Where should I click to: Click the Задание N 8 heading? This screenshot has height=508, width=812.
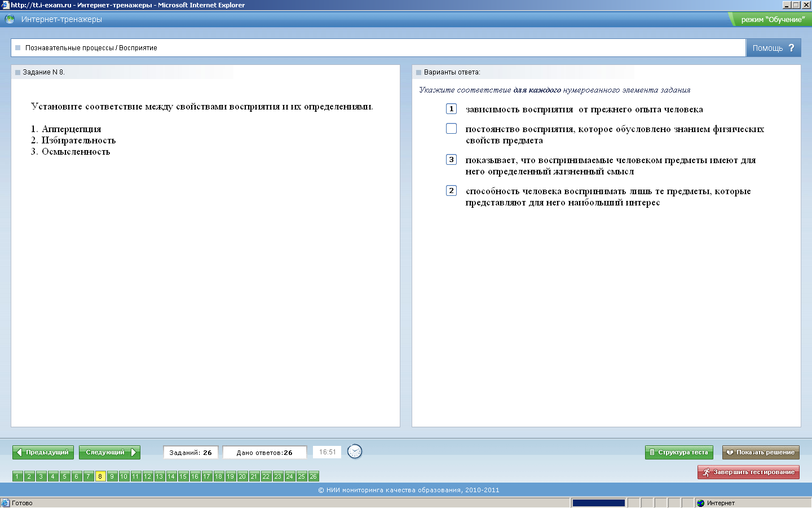click(43, 72)
